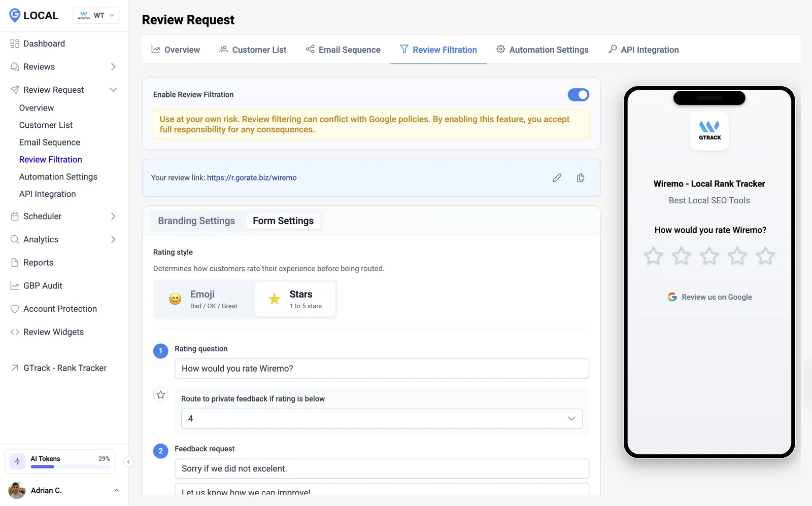
Task: Expand the Reviews sidebar chevron
Action: [x=113, y=67]
